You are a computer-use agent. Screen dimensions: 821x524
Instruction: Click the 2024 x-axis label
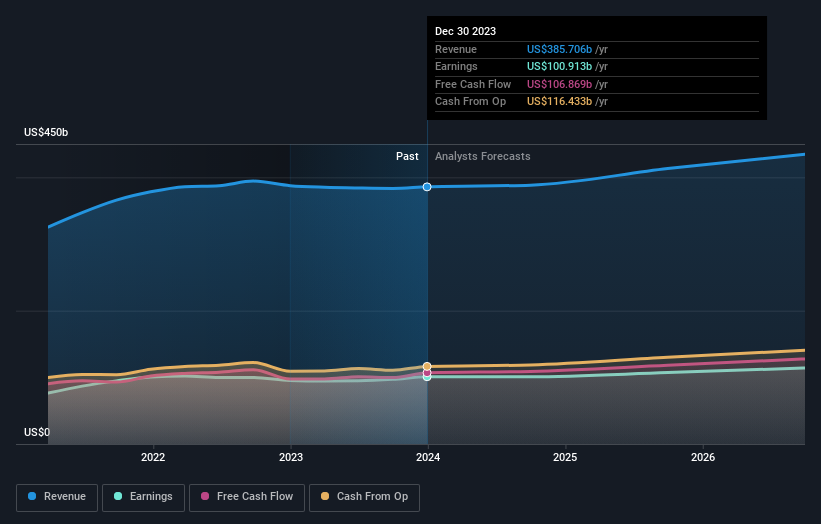pos(428,457)
